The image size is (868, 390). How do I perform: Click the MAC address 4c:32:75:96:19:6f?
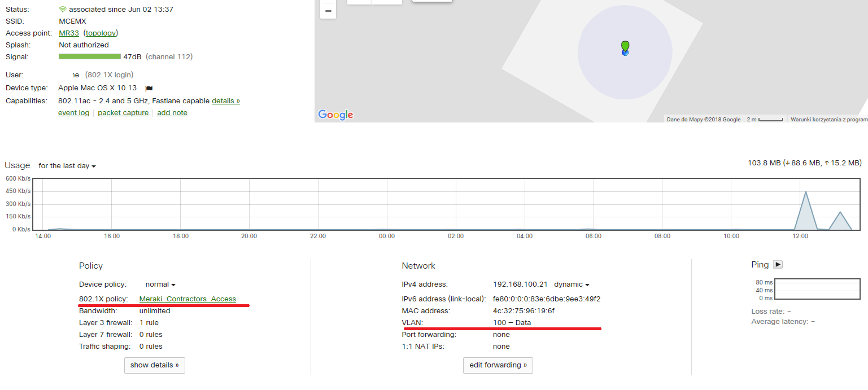click(x=524, y=311)
